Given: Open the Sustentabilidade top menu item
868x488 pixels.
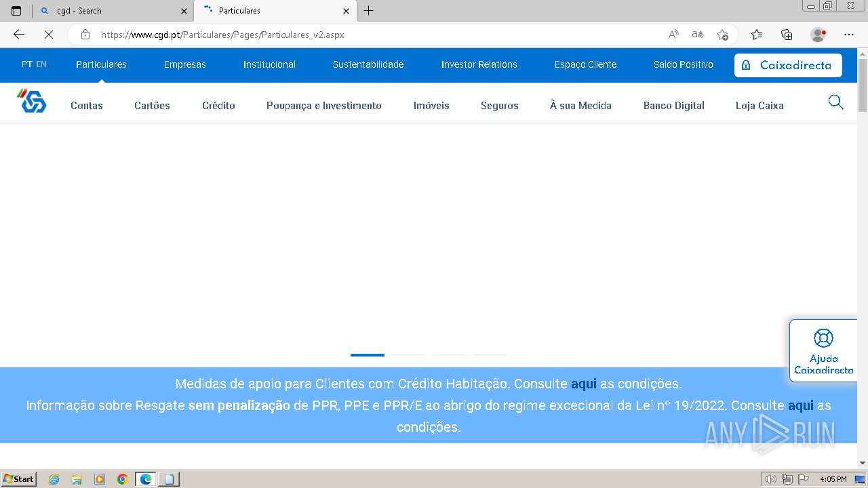Looking at the screenshot, I should click(368, 64).
